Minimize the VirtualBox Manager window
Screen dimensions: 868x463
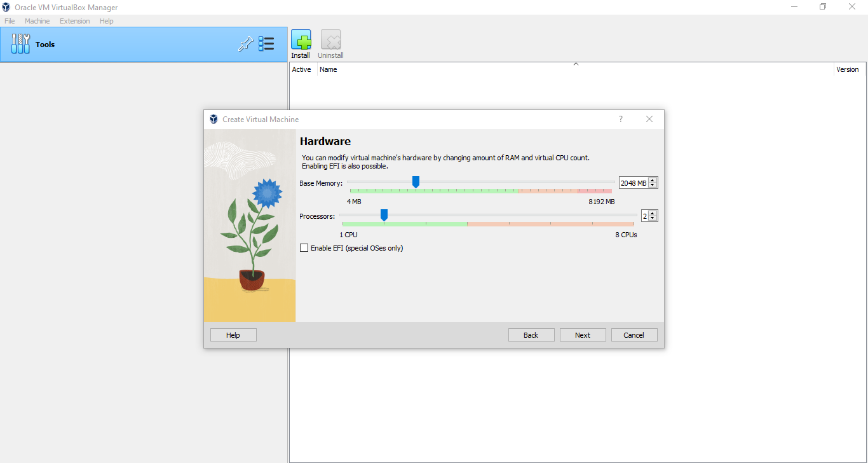point(795,7)
